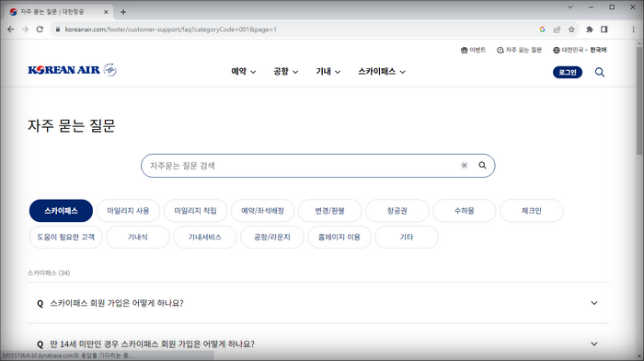Go back to the previous page
This screenshot has width=644, height=361.
pos(11,29)
